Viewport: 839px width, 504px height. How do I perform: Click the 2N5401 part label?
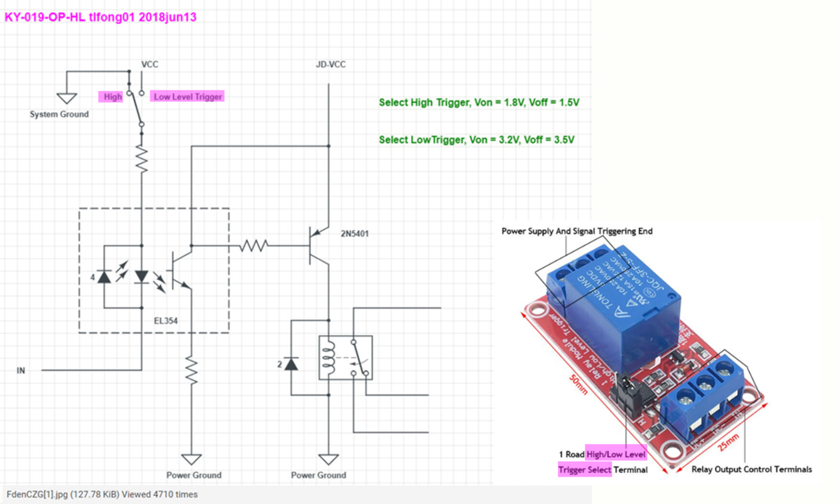click(x=355, y=234)
